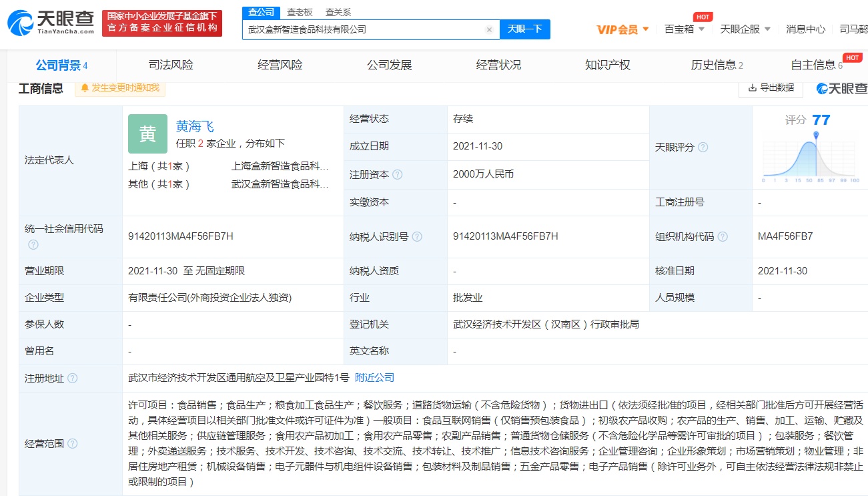Click the registered address 武汉市经济技术开发区通用航空及卫星产业园特1号

point(239,378)
